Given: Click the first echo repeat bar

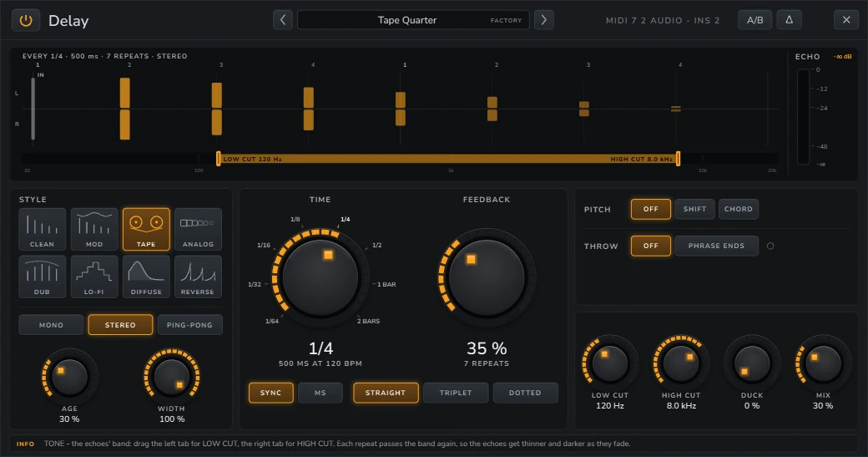Looking at the screenshot, I should [125, 109].
